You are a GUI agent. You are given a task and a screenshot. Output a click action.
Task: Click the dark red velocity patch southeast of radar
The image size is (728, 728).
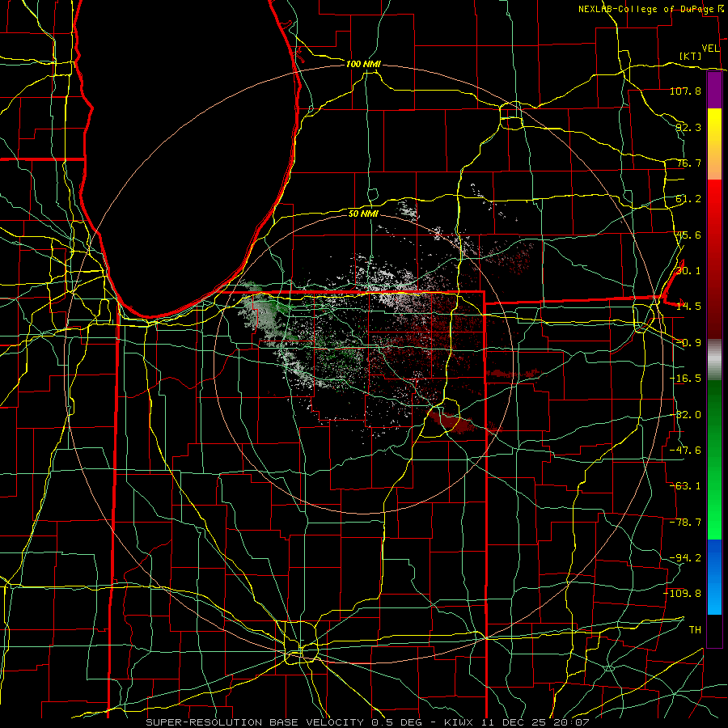450,421
